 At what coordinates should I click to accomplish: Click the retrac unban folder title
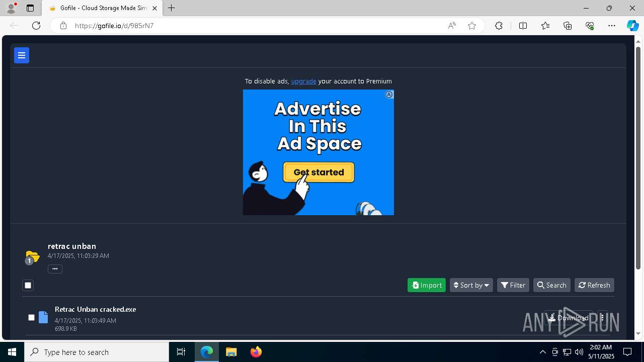pos(72,246)
